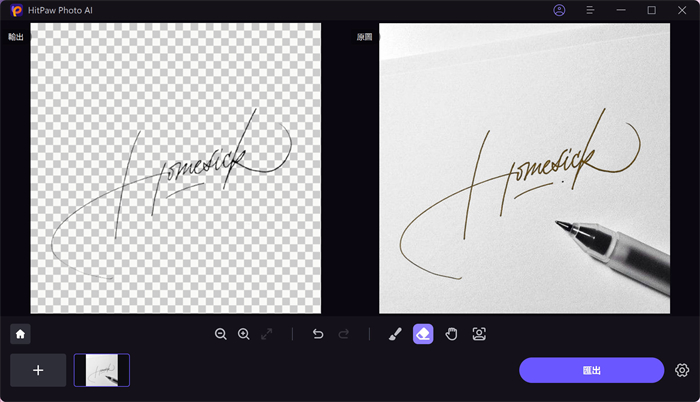Click the fit-to-screen expand arrows icon

click(x=267, y=334)
